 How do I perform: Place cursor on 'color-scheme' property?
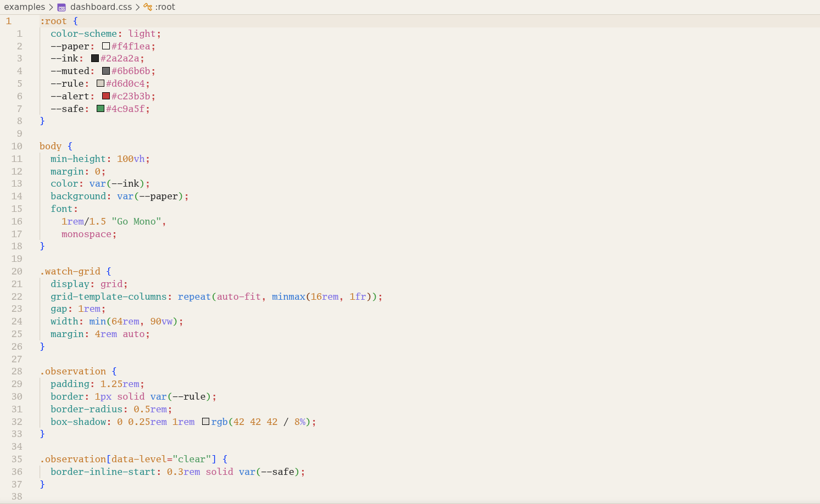pos(83,33)
